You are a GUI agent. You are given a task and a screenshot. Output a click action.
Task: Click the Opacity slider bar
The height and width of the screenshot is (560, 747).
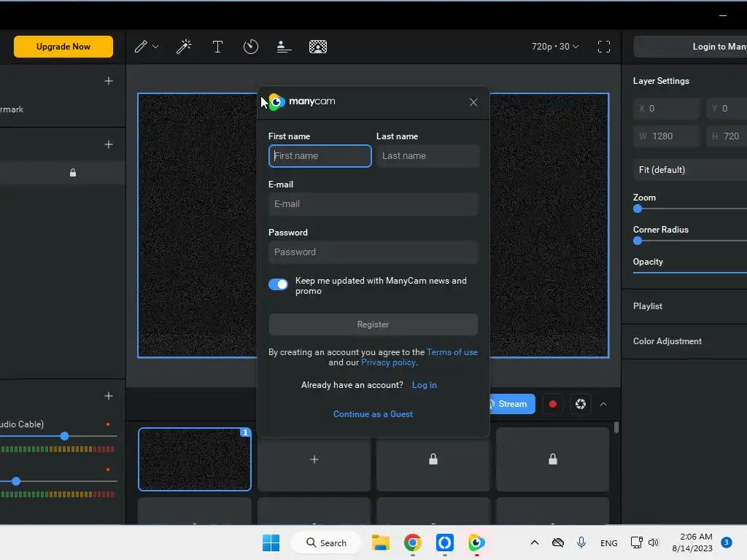tap(690, 273)
